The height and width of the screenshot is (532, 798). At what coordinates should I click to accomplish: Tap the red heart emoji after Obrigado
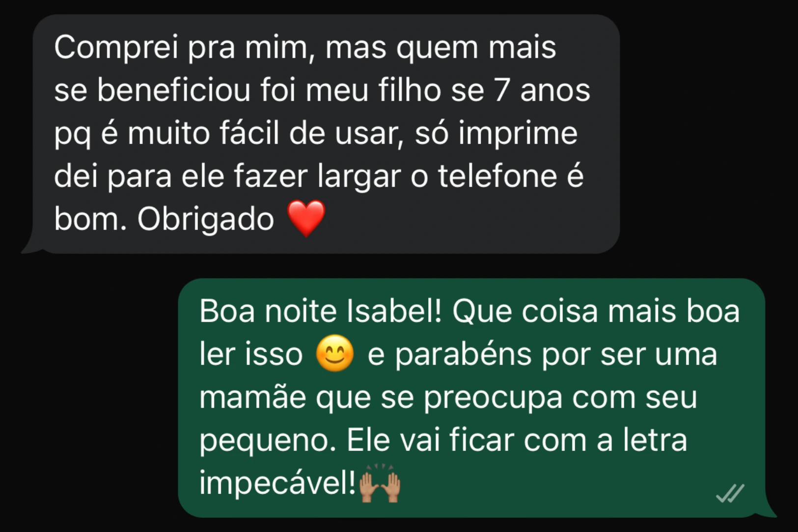point(306,218)
